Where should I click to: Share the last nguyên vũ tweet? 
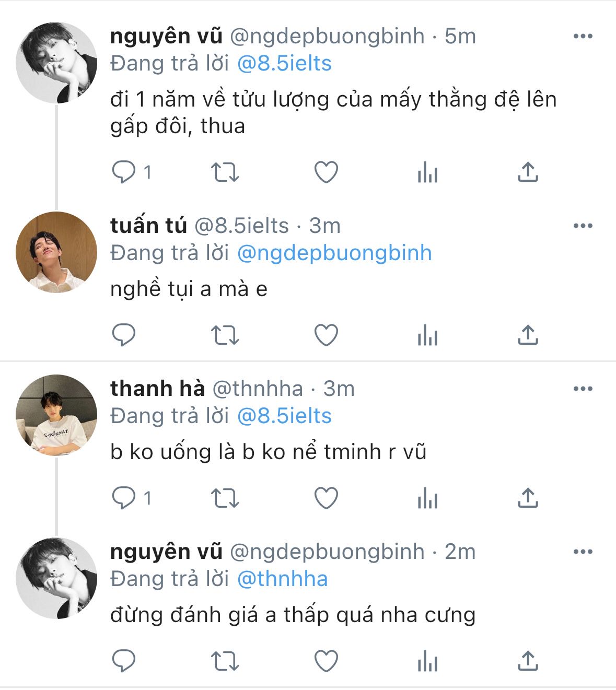[528, 661]
